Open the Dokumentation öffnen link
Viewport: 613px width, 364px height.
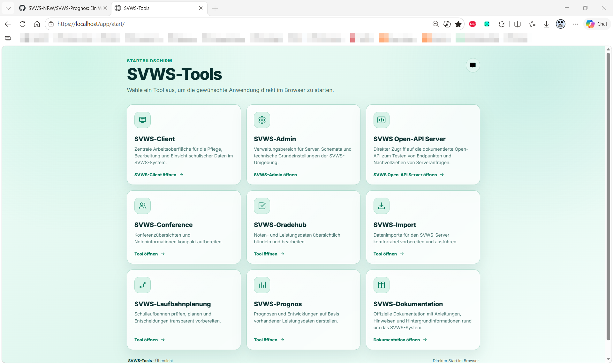point(400,340)
